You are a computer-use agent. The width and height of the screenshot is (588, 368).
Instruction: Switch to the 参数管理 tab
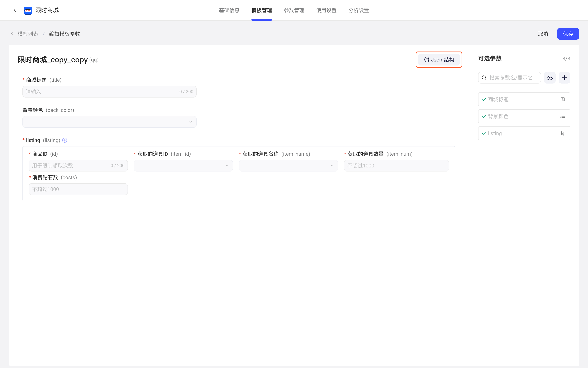(294, 10)
